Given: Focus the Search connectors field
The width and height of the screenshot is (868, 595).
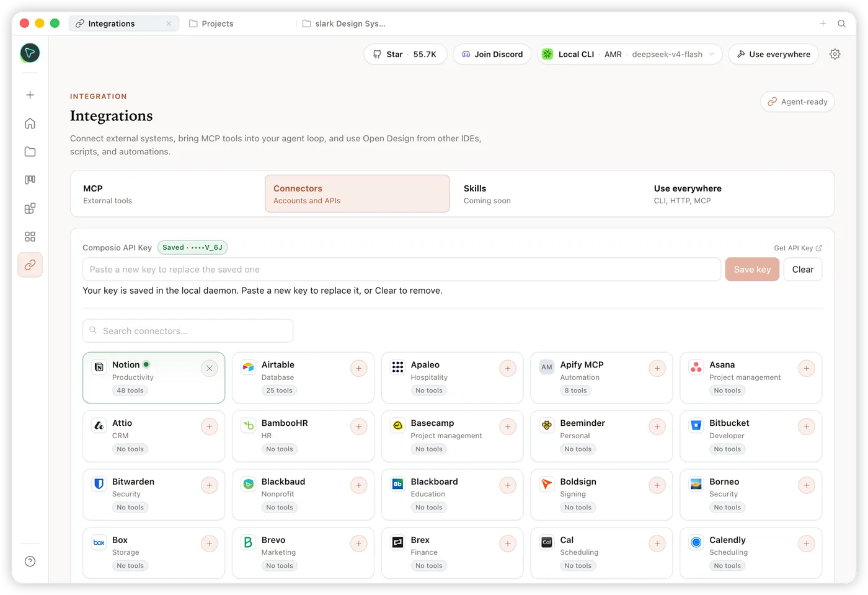Looking at the screenshot, I should tap(188, 331).
